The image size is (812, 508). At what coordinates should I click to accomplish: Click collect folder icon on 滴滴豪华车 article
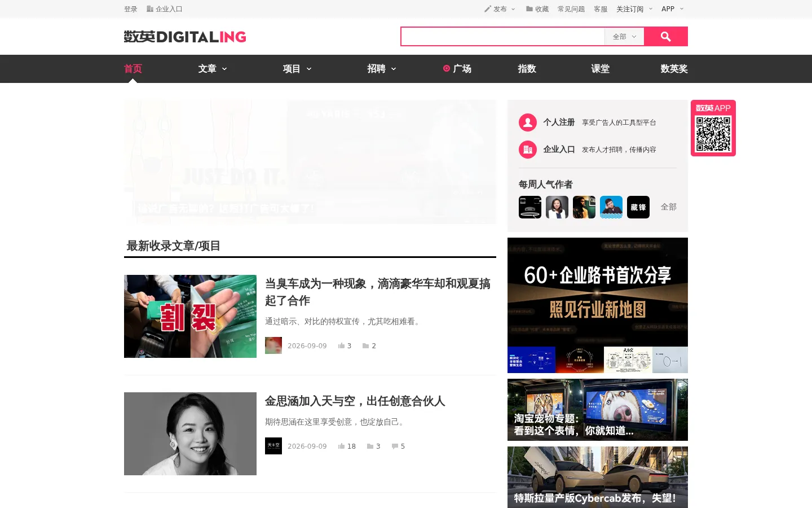click(x=366, y=346)
